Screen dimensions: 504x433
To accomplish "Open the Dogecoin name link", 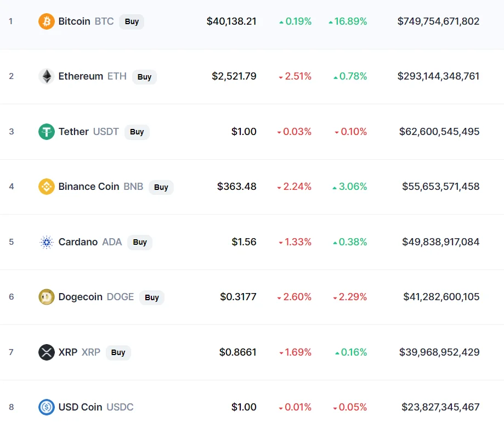I will (x=81, y=297).
